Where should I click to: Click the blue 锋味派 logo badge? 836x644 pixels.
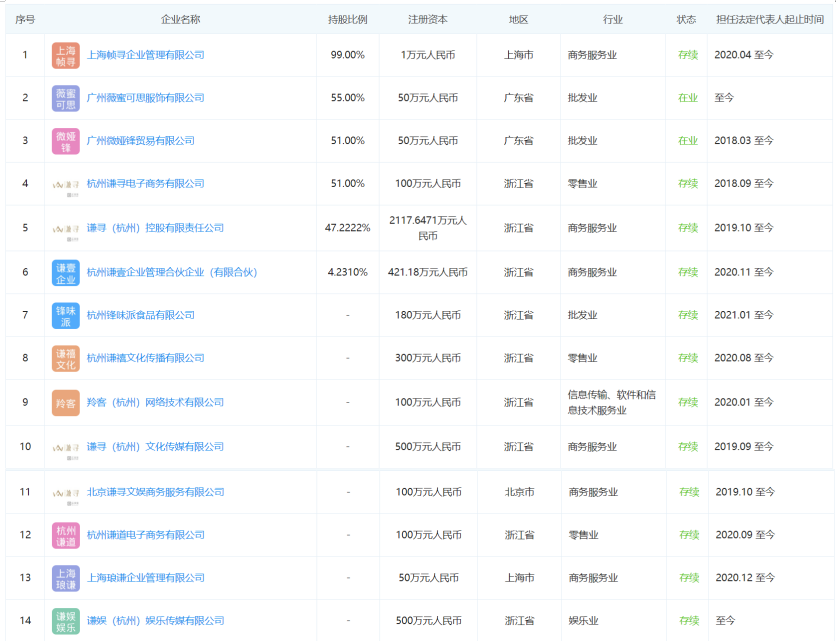point(65,315)
